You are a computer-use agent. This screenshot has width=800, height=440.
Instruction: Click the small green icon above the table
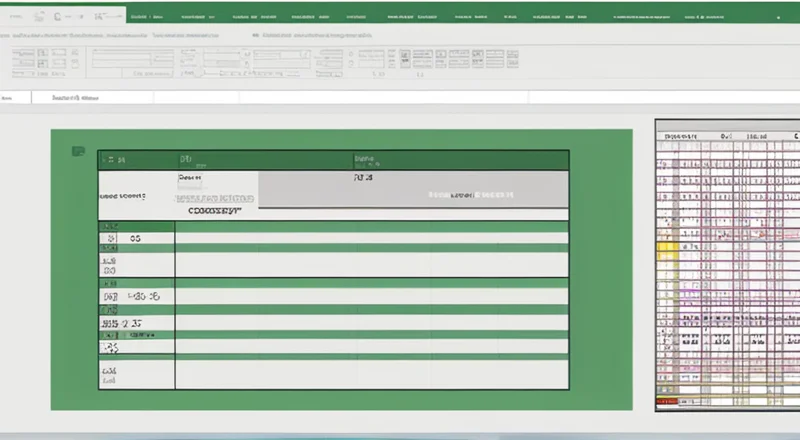78,152
